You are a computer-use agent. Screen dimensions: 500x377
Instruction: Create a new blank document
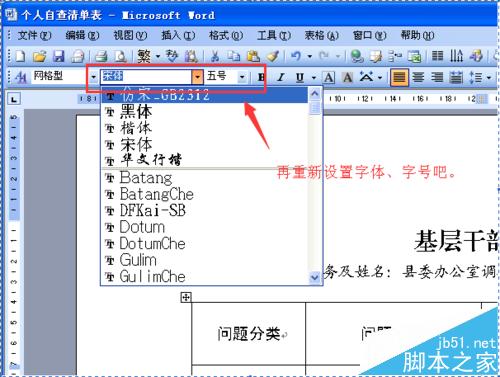[x=20, y=56]
